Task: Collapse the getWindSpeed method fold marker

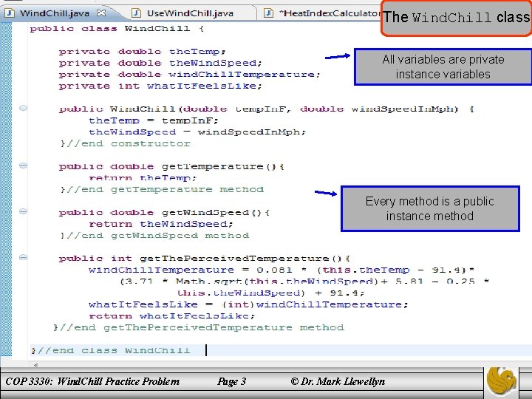Action: pyautogui.click(x=23, y=211)
